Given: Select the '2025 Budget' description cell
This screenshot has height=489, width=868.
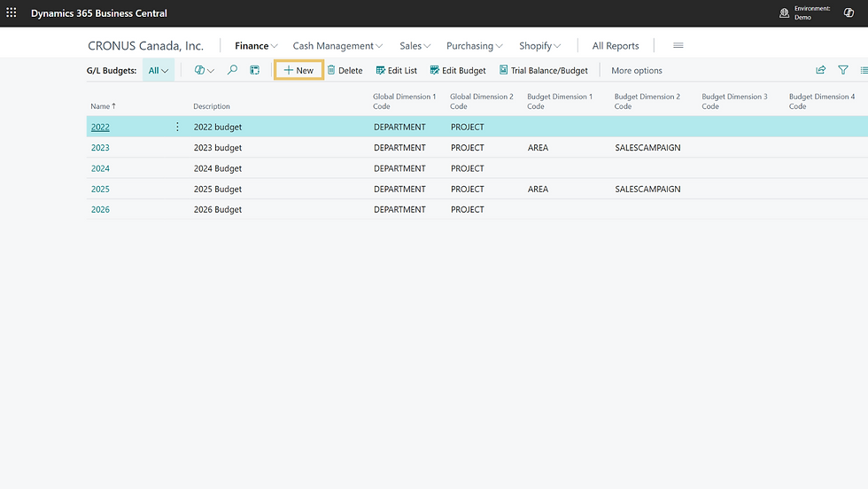Looking at the screenshot, I should pos(218,189).
